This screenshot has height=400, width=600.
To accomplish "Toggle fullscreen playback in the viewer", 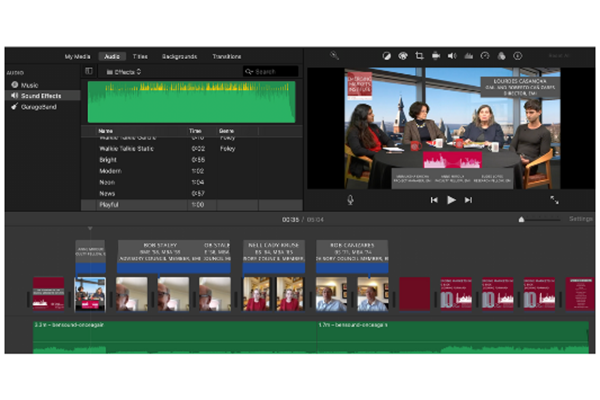I will 554,200.
